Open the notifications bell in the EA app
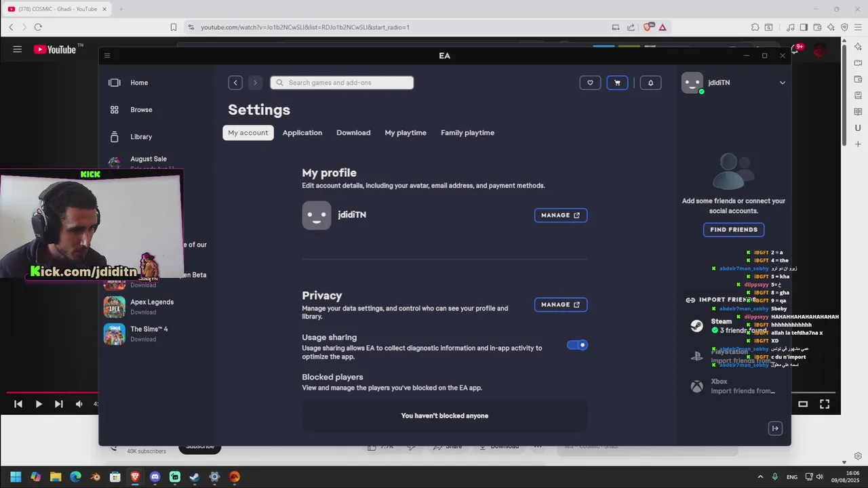 coord(650,83)
